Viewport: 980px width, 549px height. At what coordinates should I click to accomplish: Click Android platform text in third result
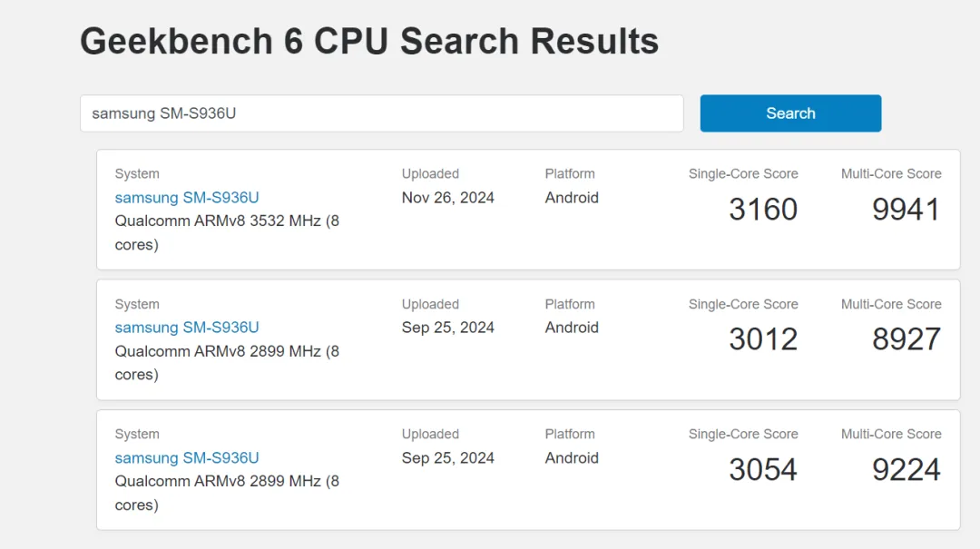coord(572,457)
